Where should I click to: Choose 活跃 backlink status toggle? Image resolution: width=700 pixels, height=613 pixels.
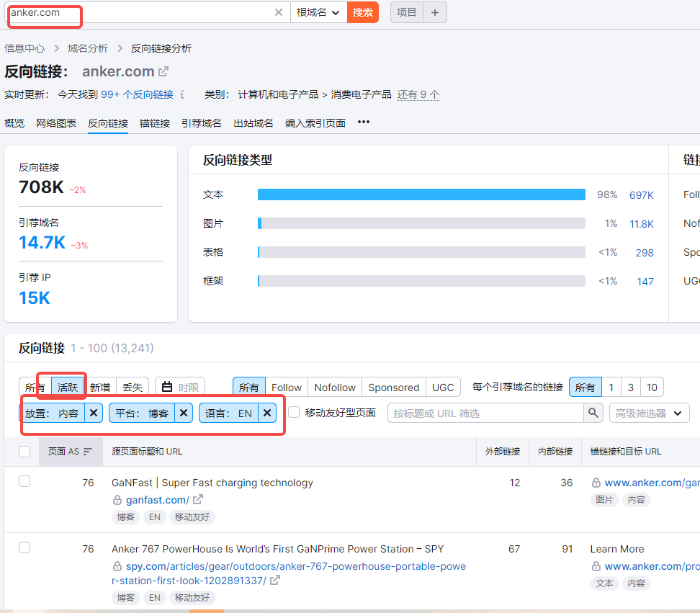68,387
